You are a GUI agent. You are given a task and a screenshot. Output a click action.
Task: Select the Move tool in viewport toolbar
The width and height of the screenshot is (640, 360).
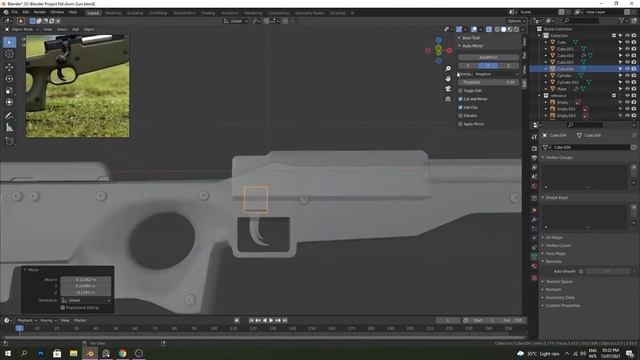[9, 67]
